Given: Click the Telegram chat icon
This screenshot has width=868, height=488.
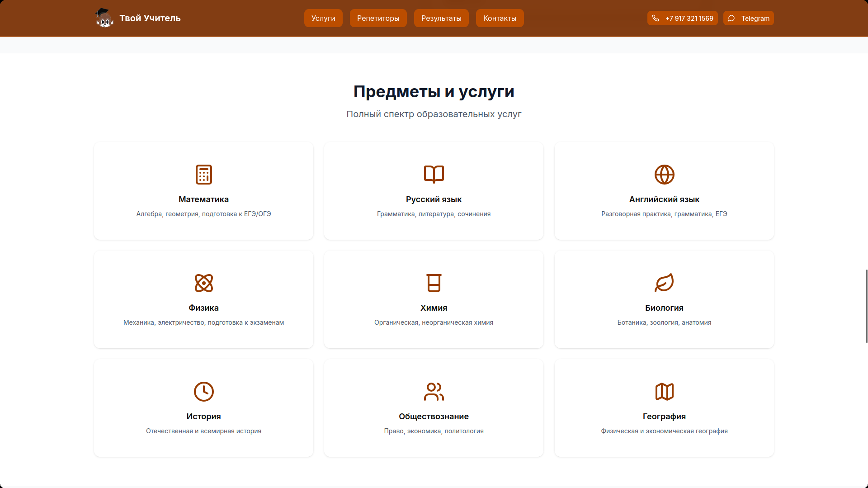Looking at the screenshot, I should (x=732, y=19).
